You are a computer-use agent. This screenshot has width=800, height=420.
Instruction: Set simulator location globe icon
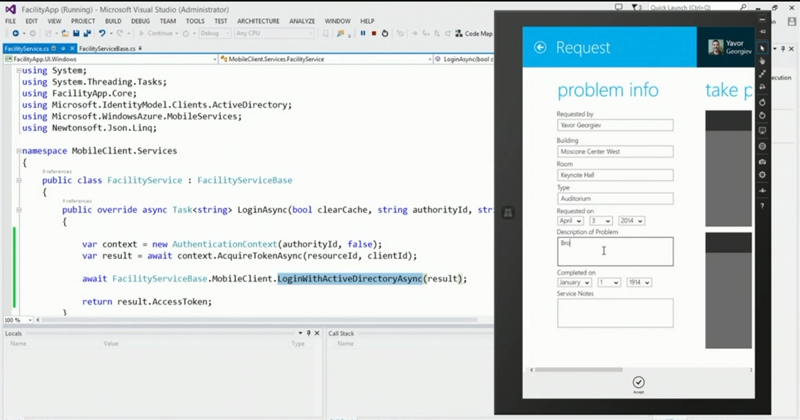coord(762,146)
